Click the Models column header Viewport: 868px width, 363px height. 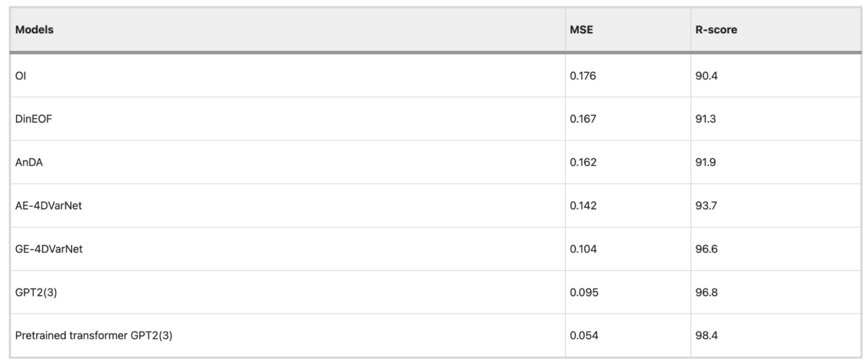35,30
